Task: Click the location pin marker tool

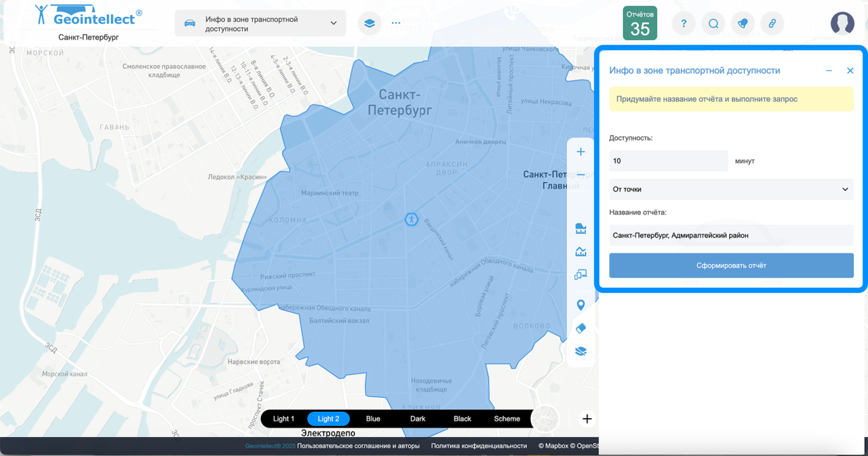Action: [x=580, y=305]
